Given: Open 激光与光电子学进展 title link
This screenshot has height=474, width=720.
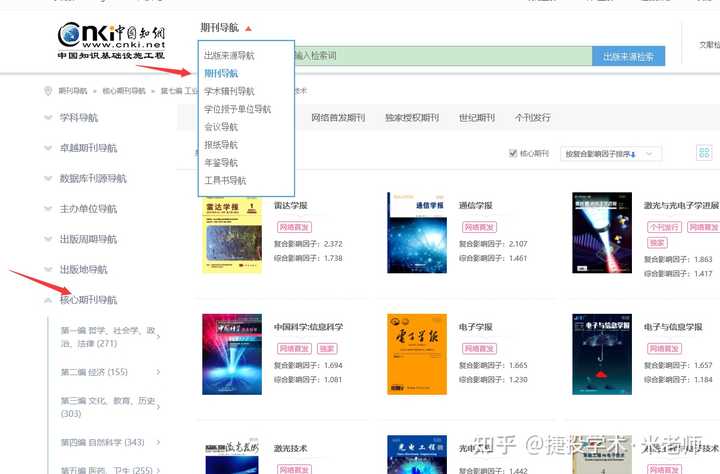Looking at the screenshot, I should click(681, 205).
